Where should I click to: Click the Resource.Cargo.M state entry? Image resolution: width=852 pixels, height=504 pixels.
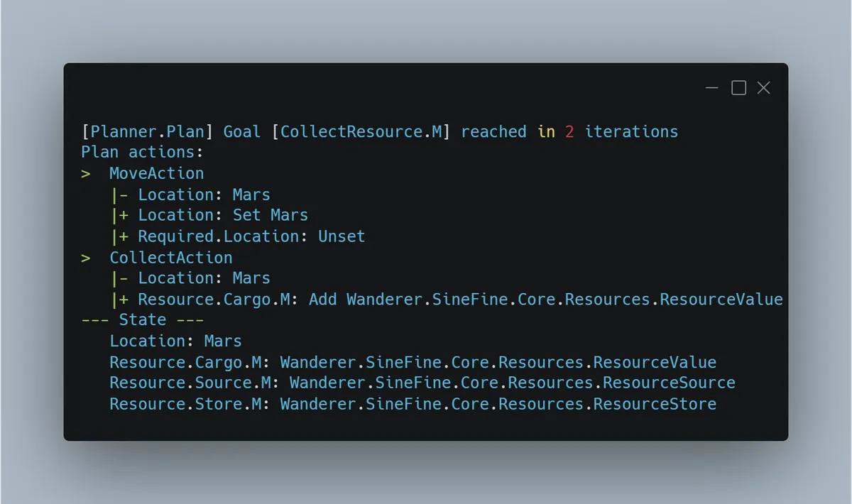click(413, 363)
